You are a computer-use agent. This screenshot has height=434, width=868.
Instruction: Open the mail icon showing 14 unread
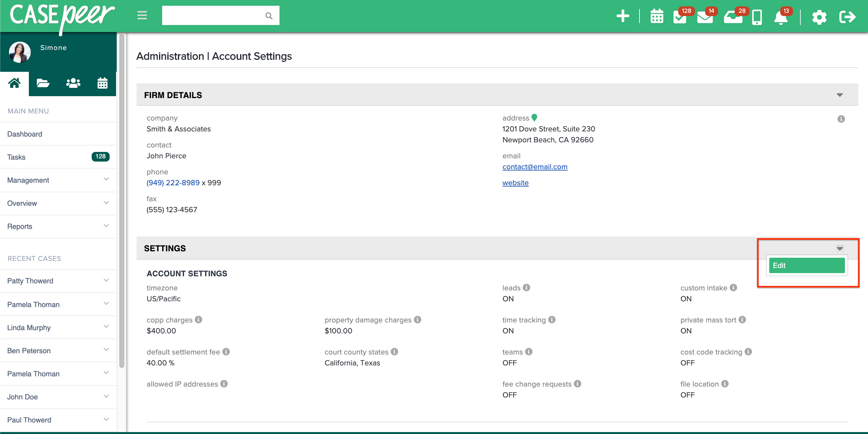(x=705, y=17)
